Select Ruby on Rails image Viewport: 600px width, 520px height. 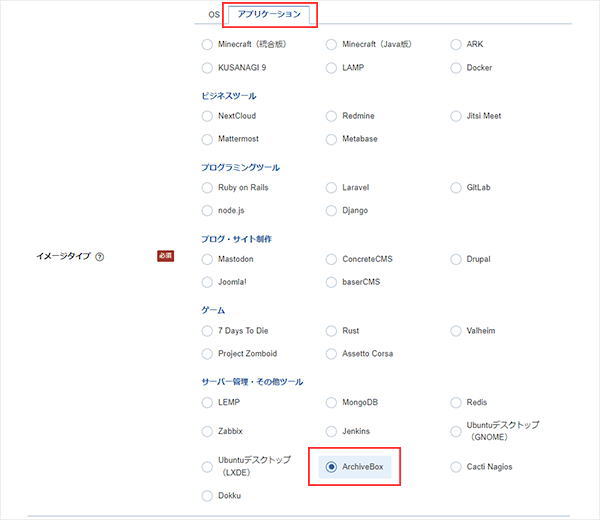click(x=207, y=187)
